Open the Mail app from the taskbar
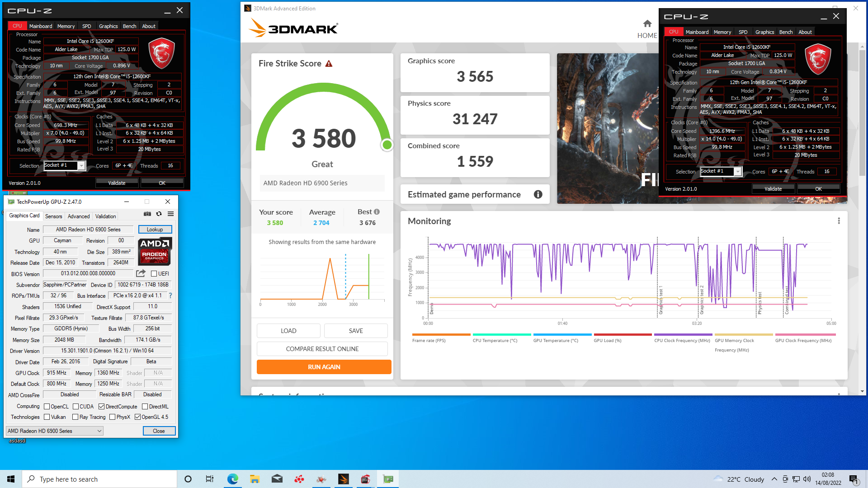The height and width of the screenshot is (488, 868). click(x=277, y=479)
